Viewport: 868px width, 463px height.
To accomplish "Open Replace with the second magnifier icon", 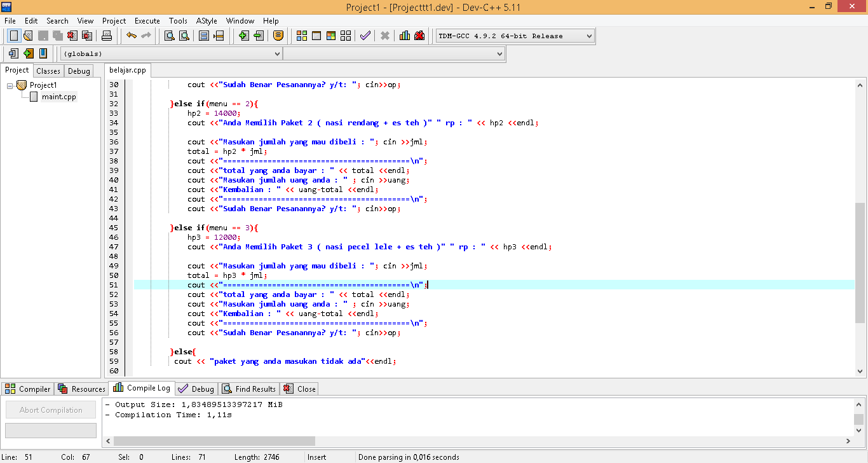I will (x=184, y=36).
